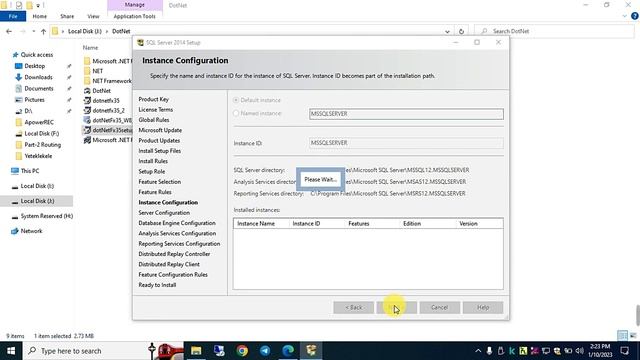Open the customize quick access toolbar dropdown
The image size is (640, 360).
click(x=38, y=5)
